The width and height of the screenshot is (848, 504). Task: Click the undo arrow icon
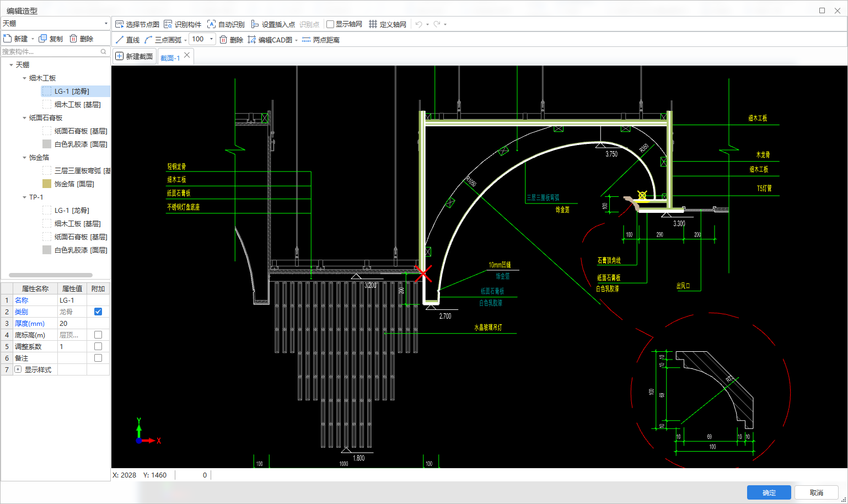click(x=419, y=24)
